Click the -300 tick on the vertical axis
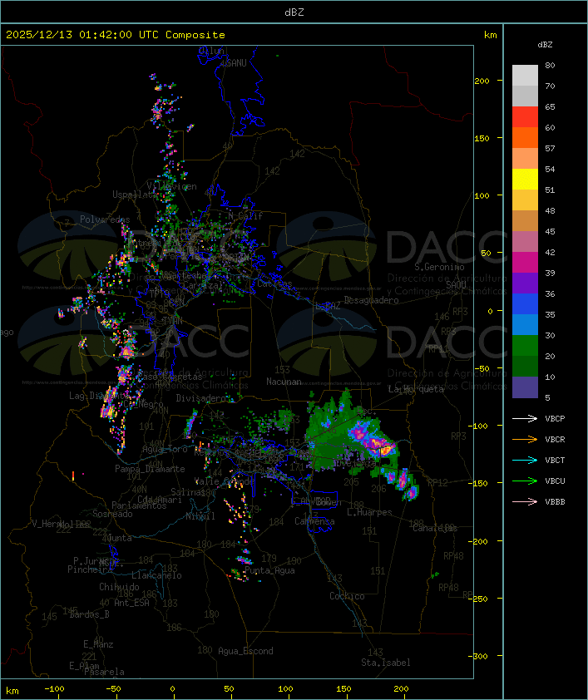Image resolution: width=588 pixels, height=700 pixels. tap(480, 656)
